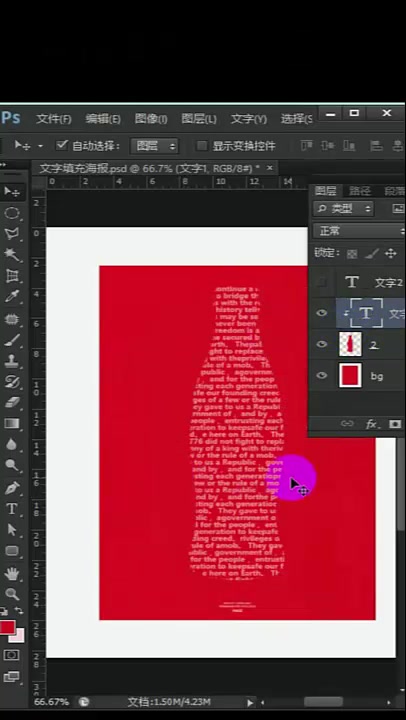Select the Polygonal Lasso tool

11,234
